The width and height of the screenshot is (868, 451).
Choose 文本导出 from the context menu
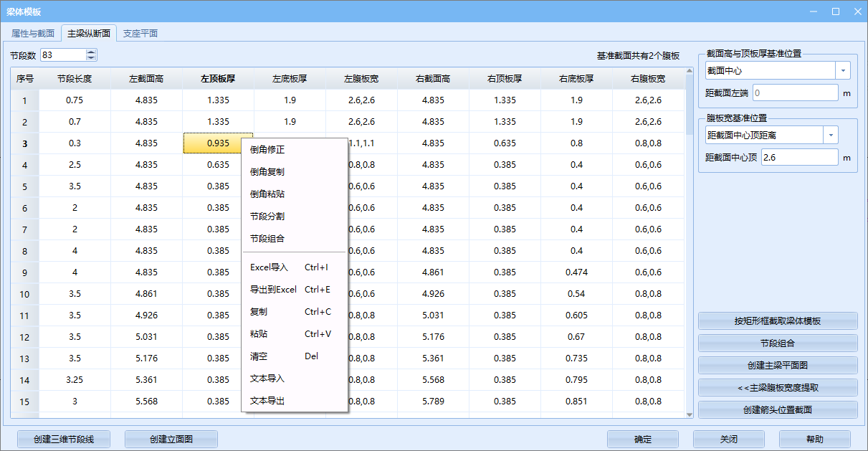tap(267, 401)
